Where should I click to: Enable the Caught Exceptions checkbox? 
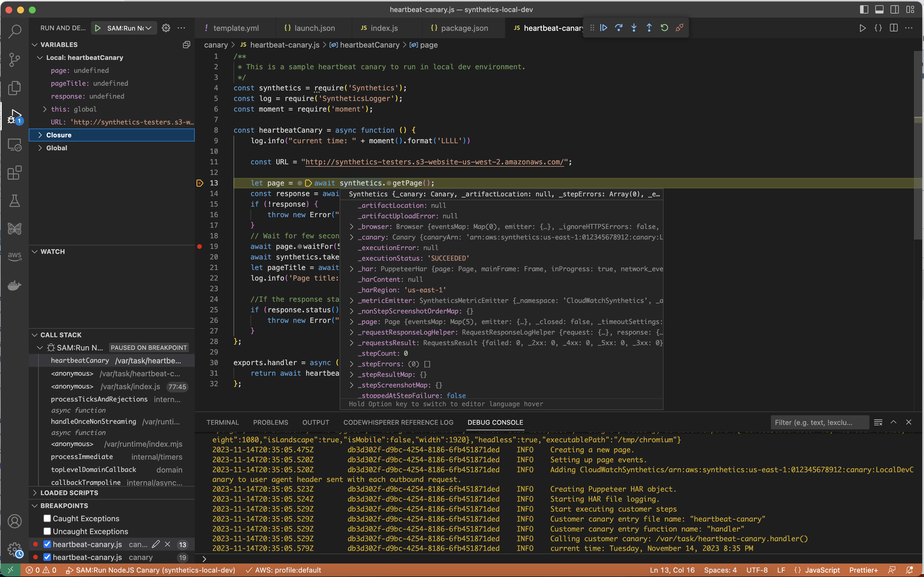[47, 518]
